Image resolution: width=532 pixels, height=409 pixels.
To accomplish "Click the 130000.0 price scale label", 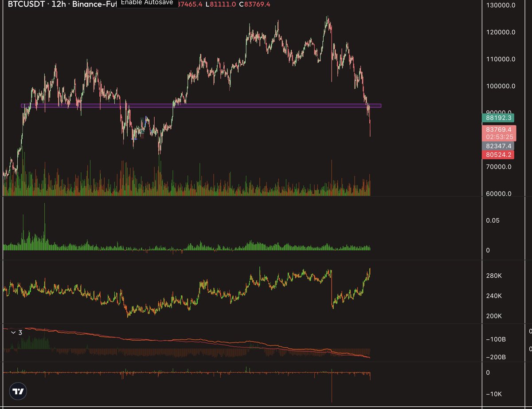I will (x=501, y=5).
